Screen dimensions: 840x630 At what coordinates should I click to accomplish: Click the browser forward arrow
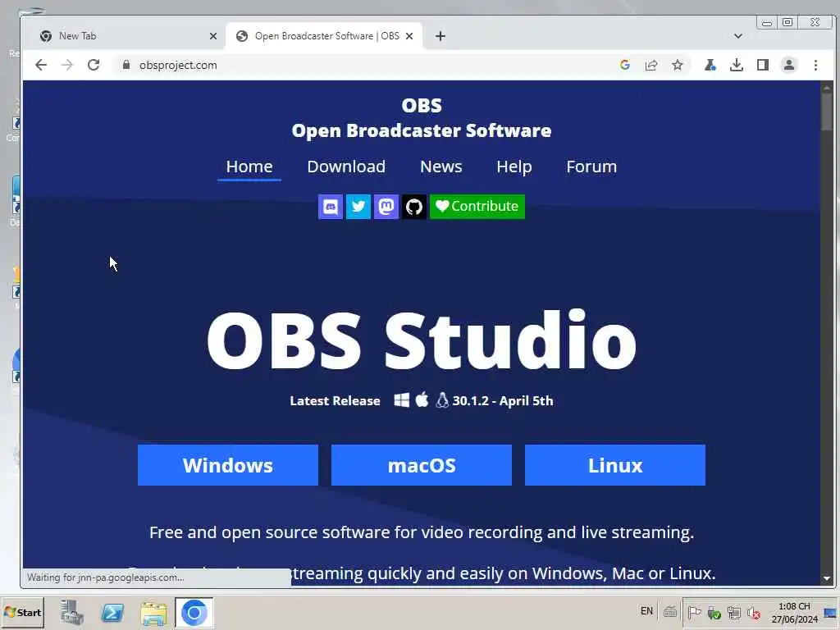(67, 65)
